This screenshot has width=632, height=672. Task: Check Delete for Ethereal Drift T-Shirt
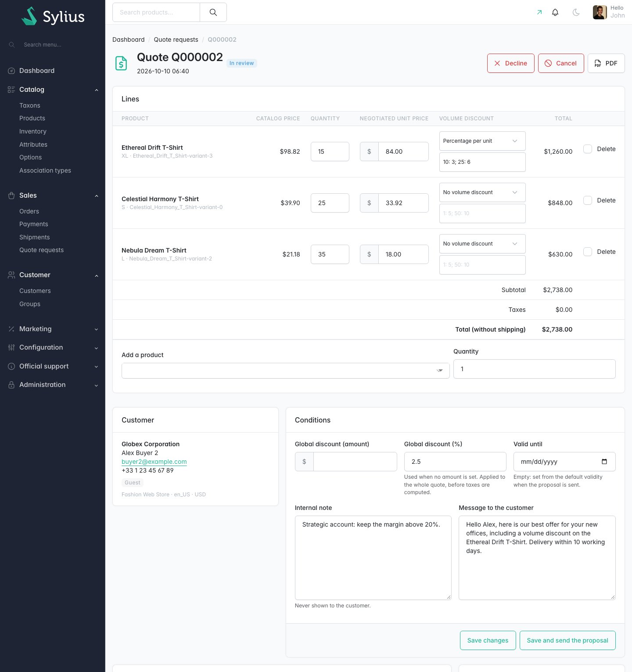point(588,149)
